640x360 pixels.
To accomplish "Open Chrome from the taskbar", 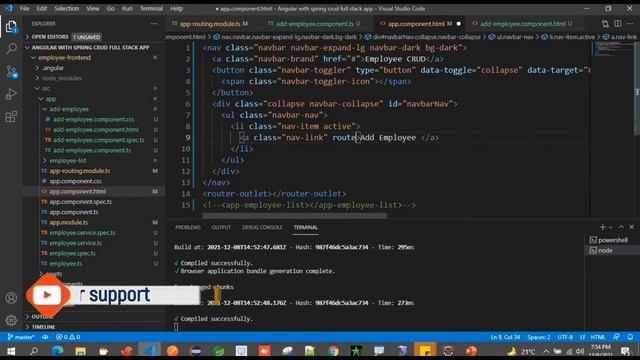I will click(x=333, y=351).
